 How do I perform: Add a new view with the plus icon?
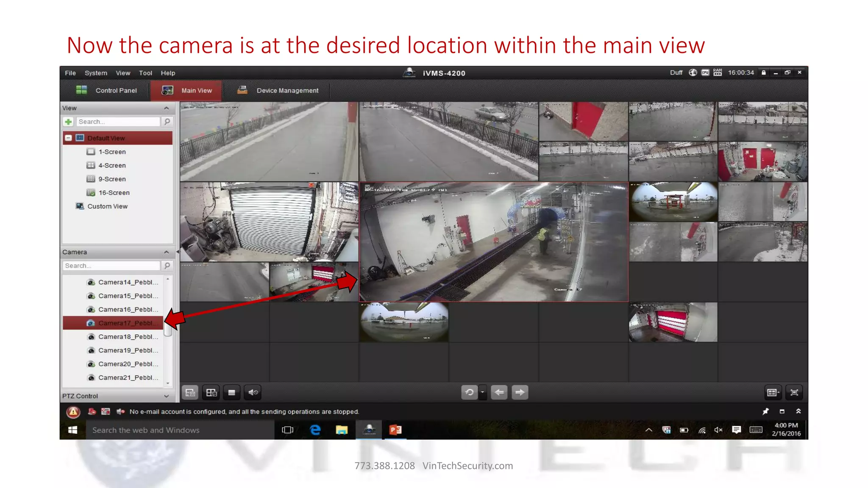68,122
